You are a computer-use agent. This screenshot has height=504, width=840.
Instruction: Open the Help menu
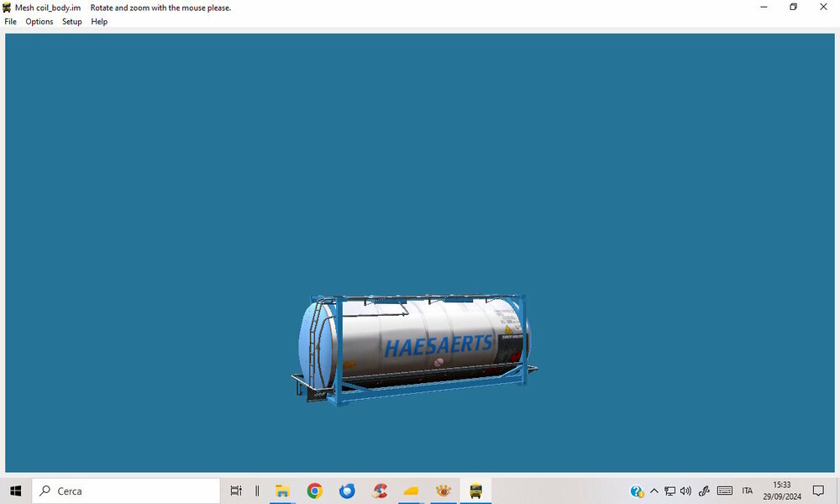coord(99,22)
